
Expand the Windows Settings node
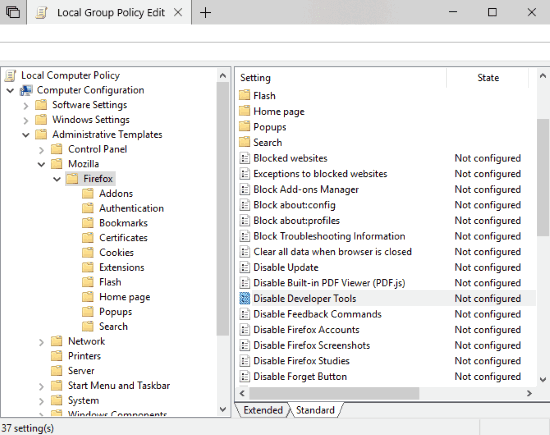tap(26, 120)
